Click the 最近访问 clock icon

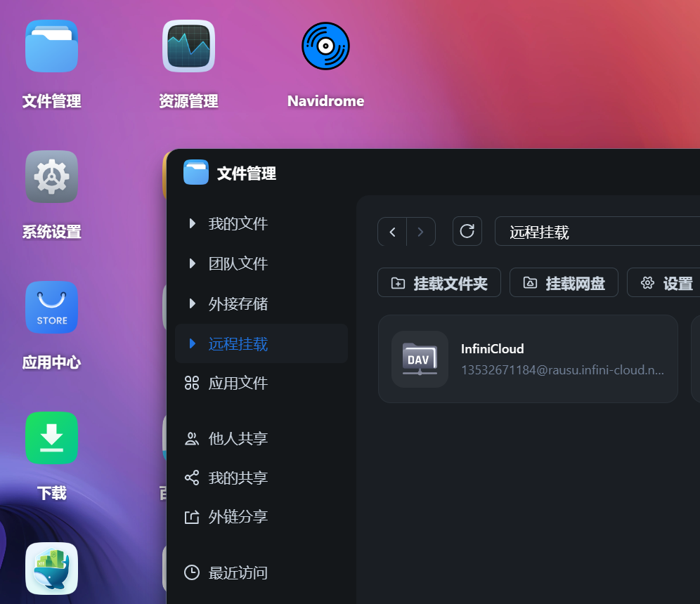point(192,572)
